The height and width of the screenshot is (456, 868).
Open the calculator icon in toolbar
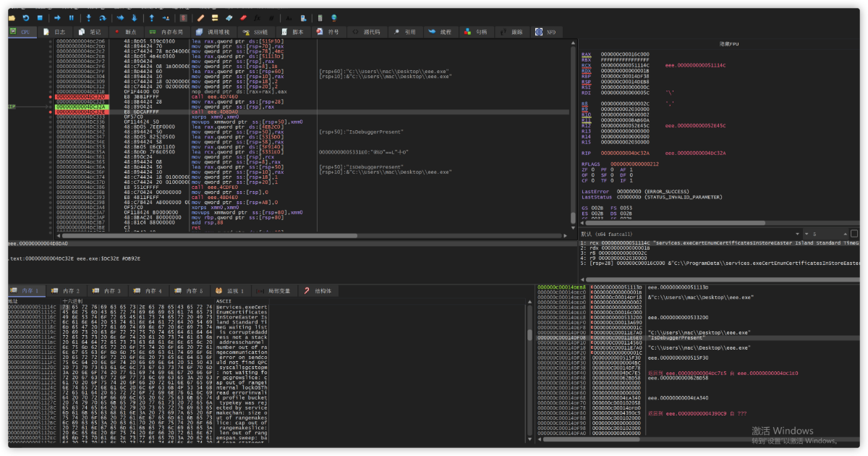coord(320,17)
